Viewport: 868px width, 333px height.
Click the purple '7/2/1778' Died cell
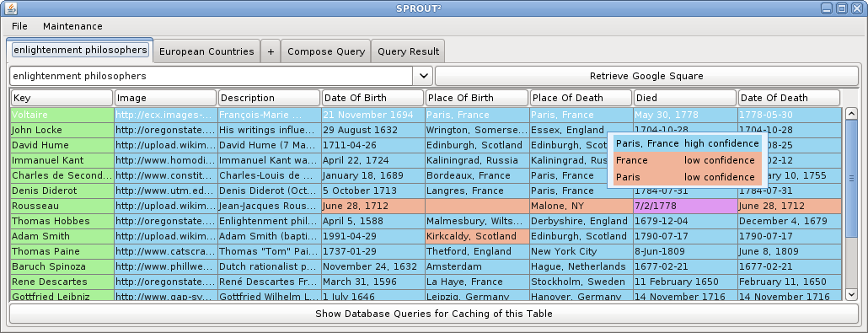click(685, 206)
